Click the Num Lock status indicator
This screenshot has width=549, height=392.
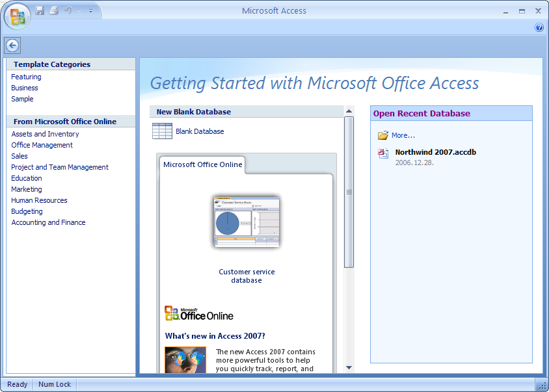click(x=55, y=384)
